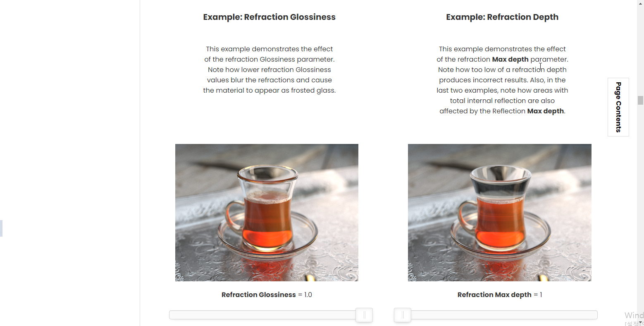Click the scrollbar track above the thumb
644x326 pixels.
point(640,50)
